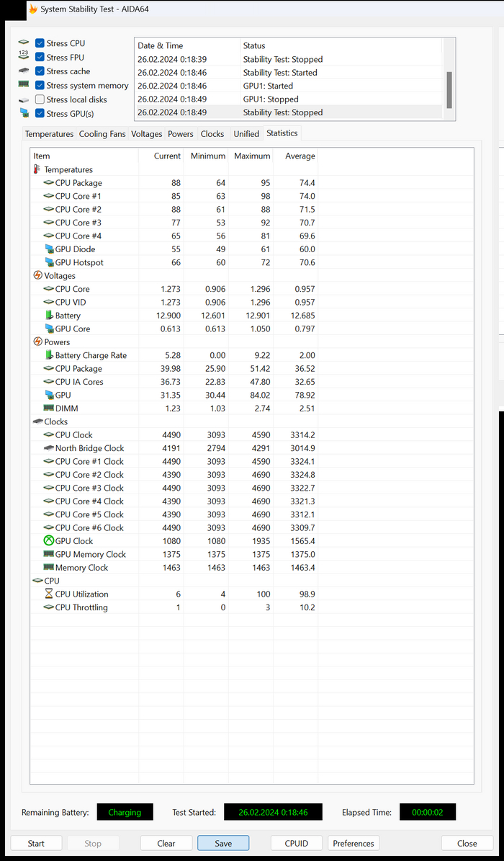Click the Item column header

(x=84, y=156)
